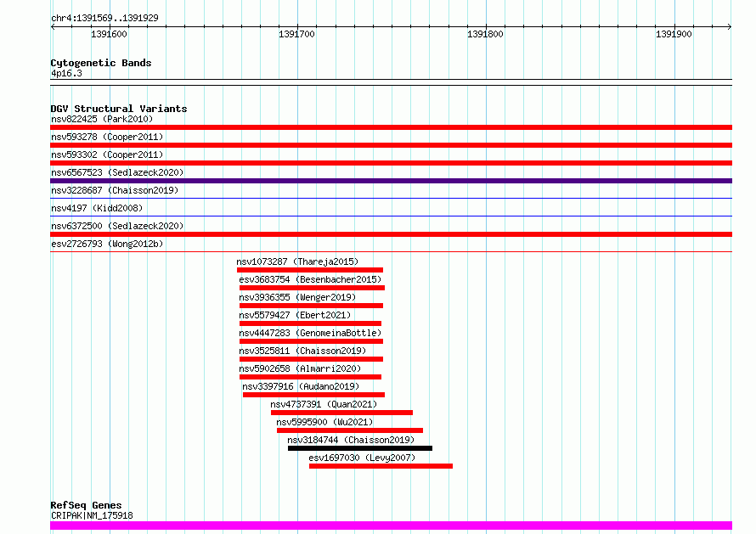Open esv3683754 (Besenbacher2015) variant label
Image resolution: width=756 pixels, height=534 pixels.
point(310,279)
